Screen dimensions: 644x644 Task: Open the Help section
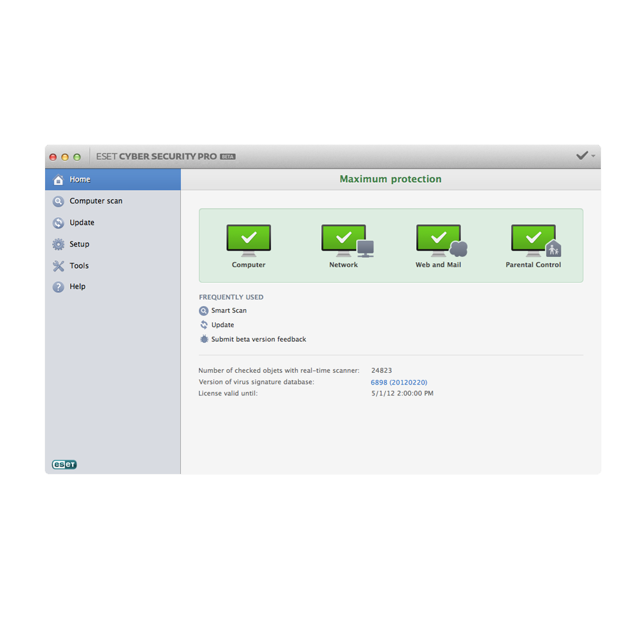tap(113, 287)
